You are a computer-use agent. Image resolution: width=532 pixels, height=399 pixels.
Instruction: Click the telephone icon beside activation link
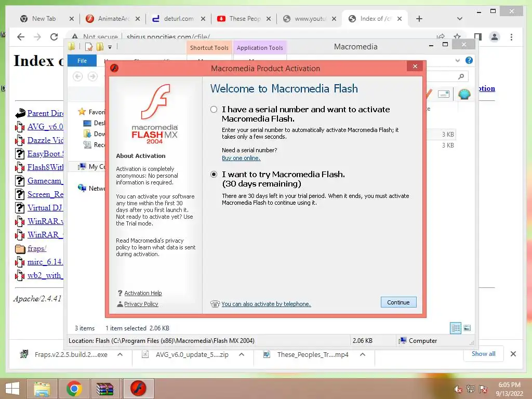click(215, 303)
